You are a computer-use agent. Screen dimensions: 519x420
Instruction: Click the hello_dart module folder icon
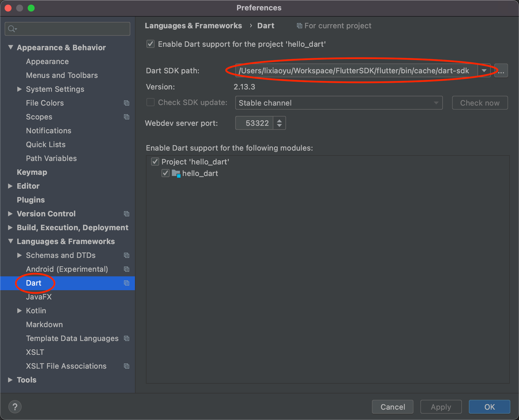[x=176, y=173]
